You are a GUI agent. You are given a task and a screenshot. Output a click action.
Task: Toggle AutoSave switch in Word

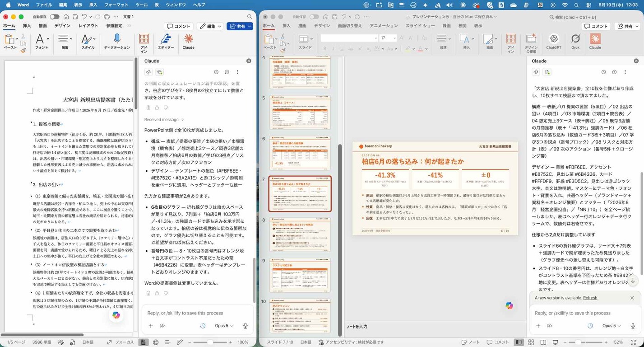[55, 17]
